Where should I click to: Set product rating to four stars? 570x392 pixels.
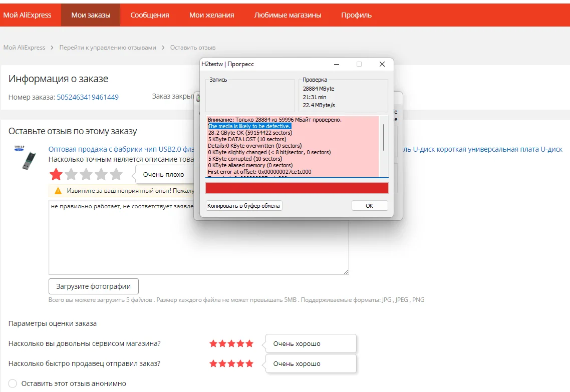[x=101, y=174]
